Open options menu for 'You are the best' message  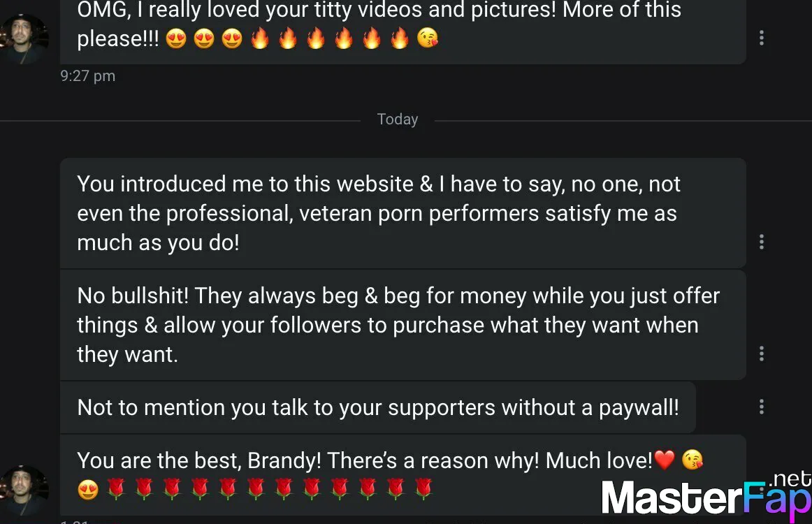[x=761, y=488]
